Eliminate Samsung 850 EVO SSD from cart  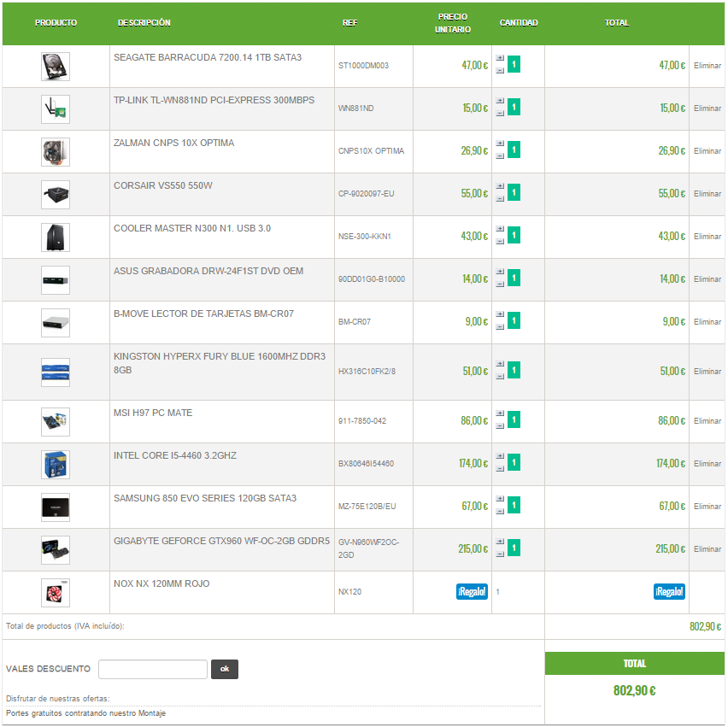tap(707, 507)
